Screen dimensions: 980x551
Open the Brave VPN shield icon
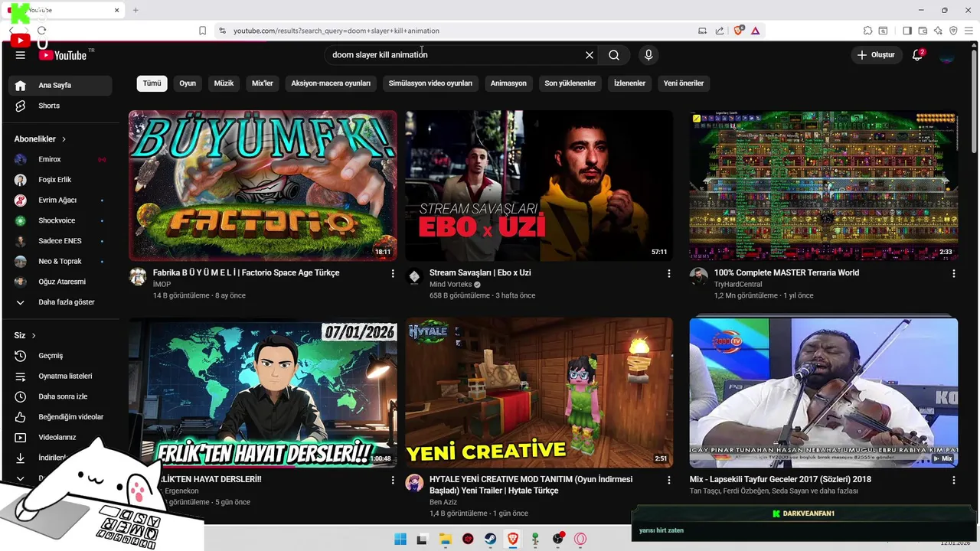[953, 31]
